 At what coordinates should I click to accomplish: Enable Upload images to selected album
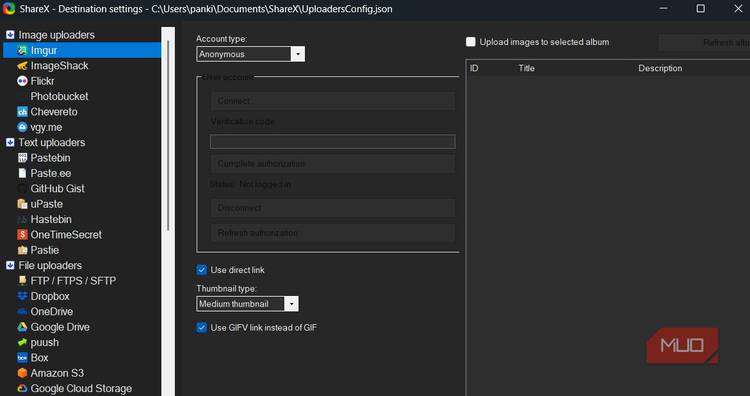click(x=471, y=42)
